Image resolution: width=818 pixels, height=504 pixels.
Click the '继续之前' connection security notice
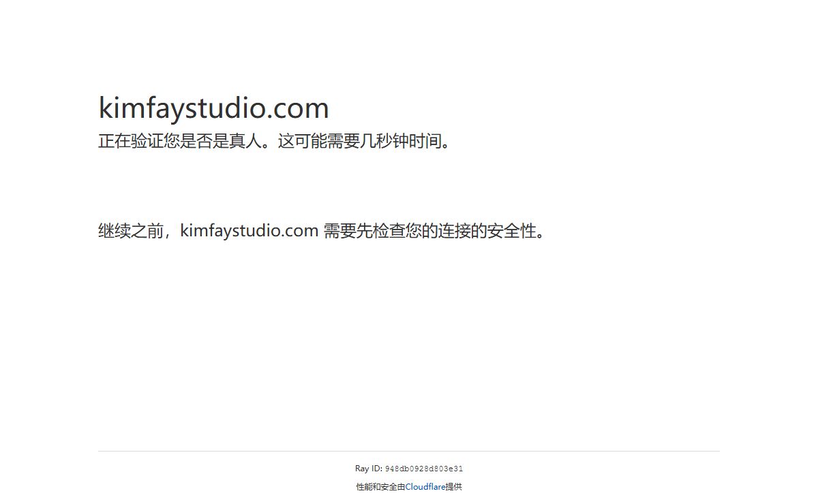pos(323,231)
